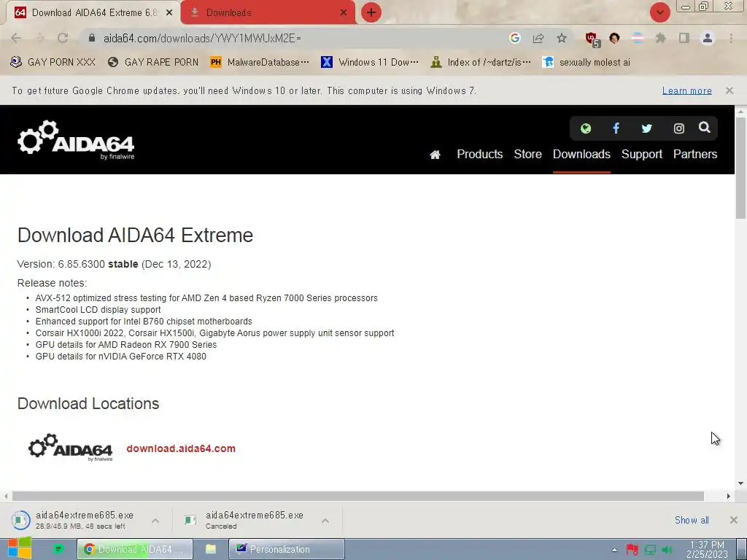This screenshot has width=747, height=560.
Task: Open the Products menu item
Action: point(480,155)
